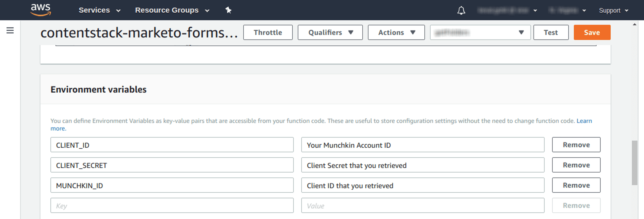Click the scrollbar up arrow
Viewport: 644px width, 219px height.
coord(634,24)
